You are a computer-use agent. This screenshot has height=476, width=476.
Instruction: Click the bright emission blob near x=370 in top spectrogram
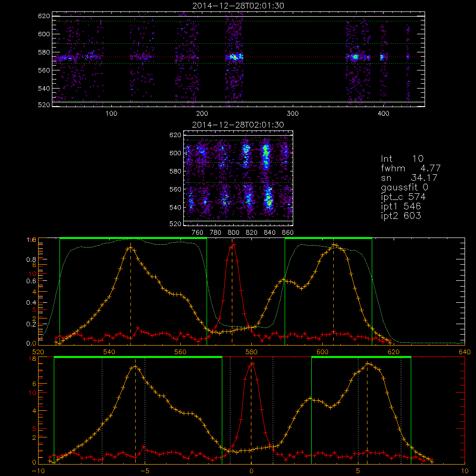tap(355, 57)
